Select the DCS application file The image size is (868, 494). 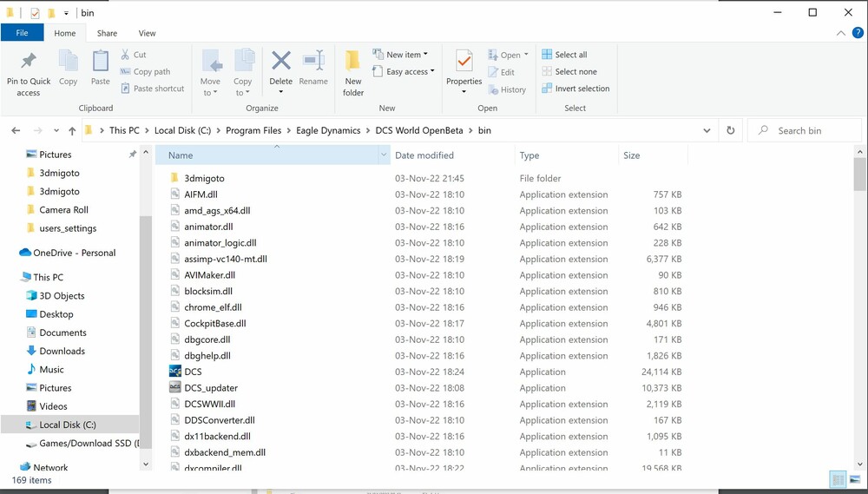click(193, 372)
